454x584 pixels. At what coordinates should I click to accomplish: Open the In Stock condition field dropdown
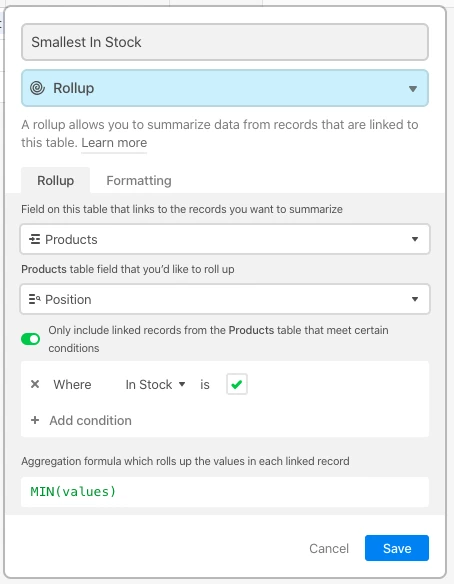click(155, 384)
